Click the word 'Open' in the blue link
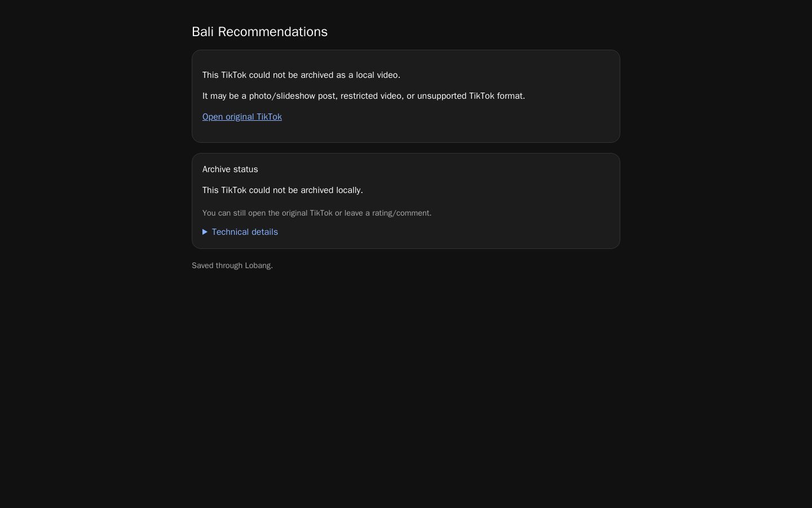Viewport: 812px width, 508px height. tap(213, 117)
